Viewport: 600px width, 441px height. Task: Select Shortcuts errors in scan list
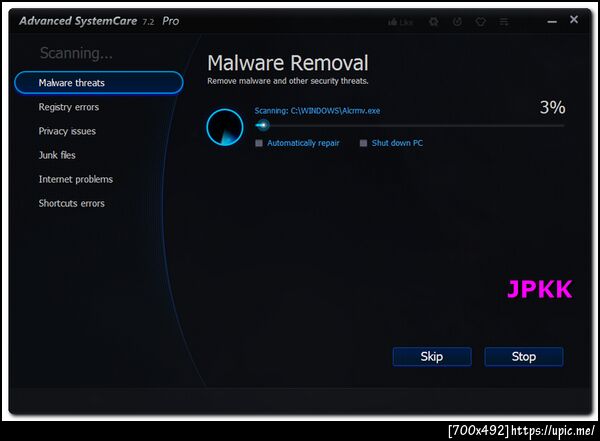(x=72, y=203)
